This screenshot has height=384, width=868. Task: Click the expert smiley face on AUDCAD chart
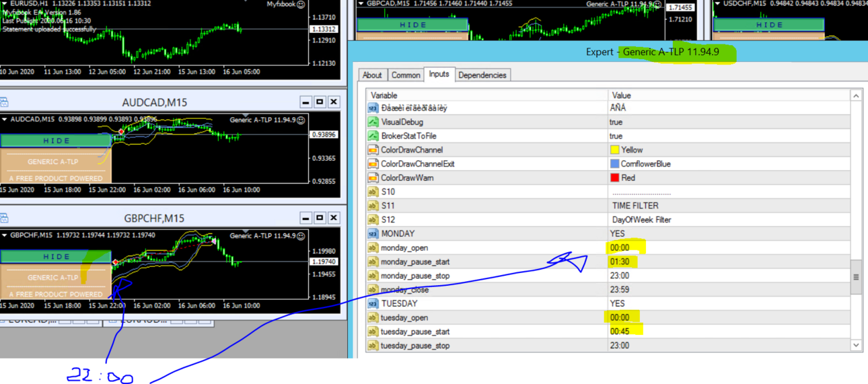coord(301,120)
